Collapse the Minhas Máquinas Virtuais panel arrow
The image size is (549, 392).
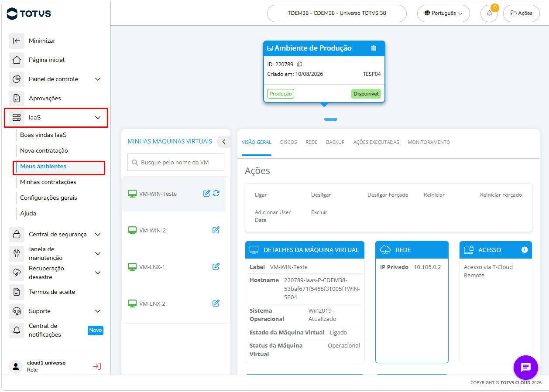(x=224, y=141)
